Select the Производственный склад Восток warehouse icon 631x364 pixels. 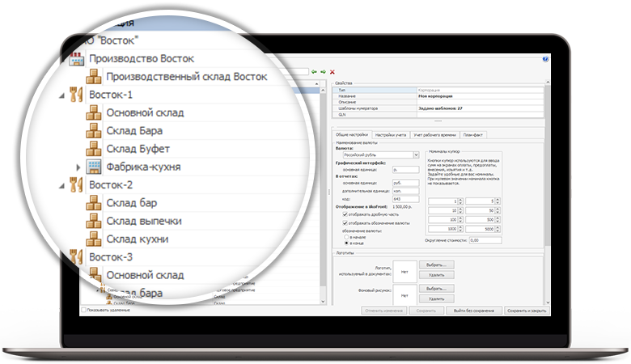(x=94, y=77)
